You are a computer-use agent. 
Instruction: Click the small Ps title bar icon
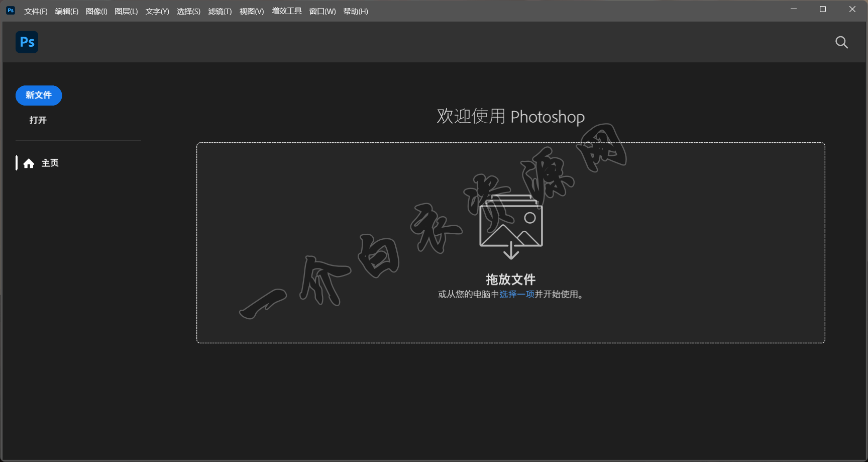click(11, 11)
